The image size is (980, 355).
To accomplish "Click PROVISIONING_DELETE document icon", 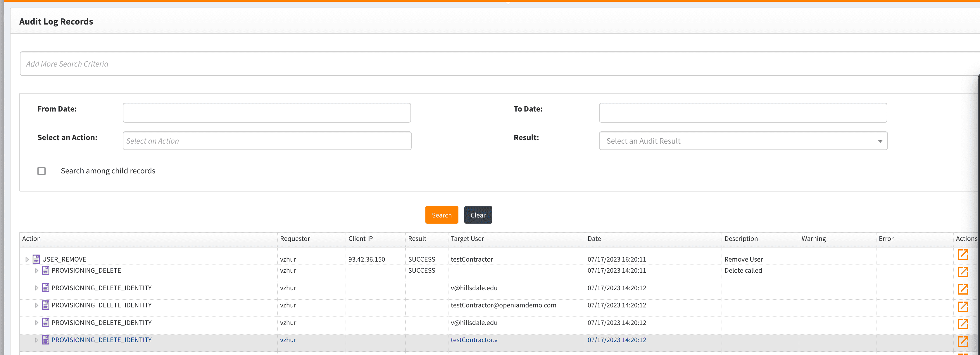I will pyautogui.click(x=46, y=270).
